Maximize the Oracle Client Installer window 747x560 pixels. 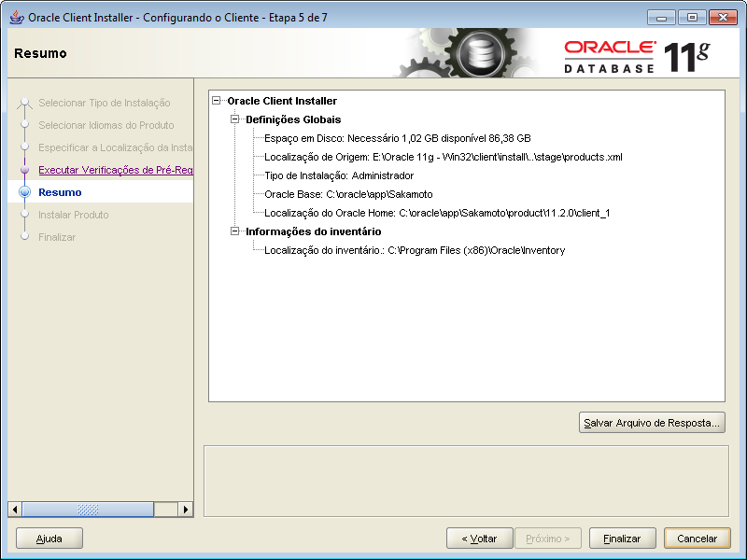pos(692,18)
